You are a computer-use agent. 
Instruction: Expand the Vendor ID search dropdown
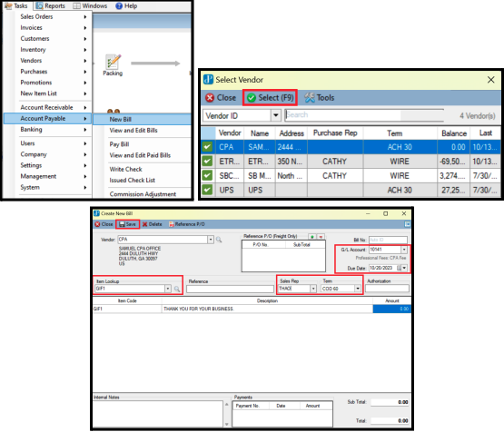pyautogui.click(x=276, y=115)
